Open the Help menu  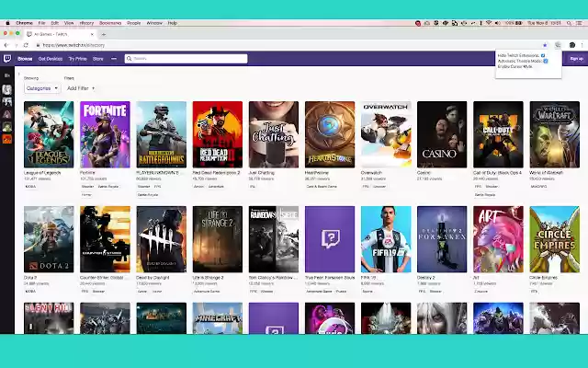coord(172,23)
